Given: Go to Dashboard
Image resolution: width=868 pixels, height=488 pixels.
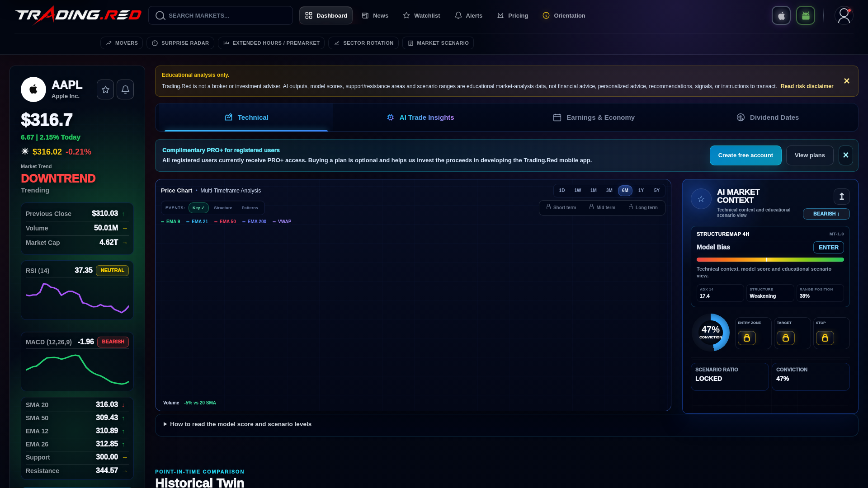Looking at the screenshot, I should pyautogui.click(x=326, y=15).
